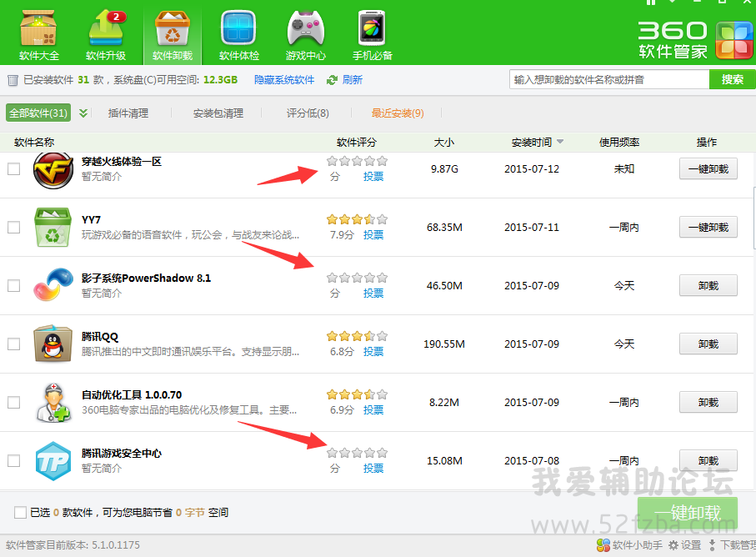Click 卸载 for 腾讯QQ
This screenshot has height=557, width=756.
tap(708, 344)
